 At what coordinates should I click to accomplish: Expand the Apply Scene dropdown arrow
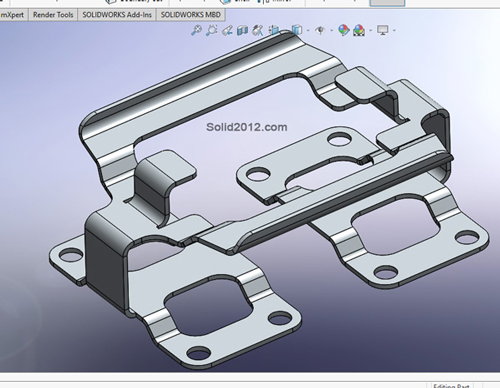point(371,31)
